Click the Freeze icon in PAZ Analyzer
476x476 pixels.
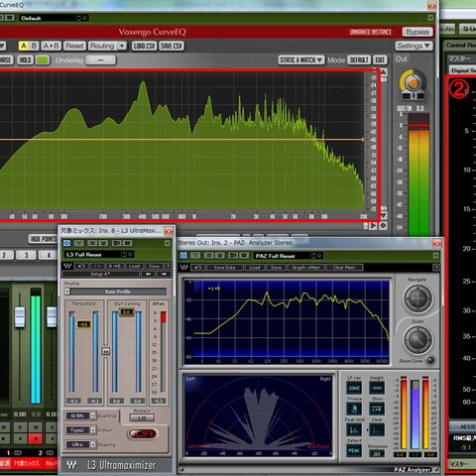354,409
